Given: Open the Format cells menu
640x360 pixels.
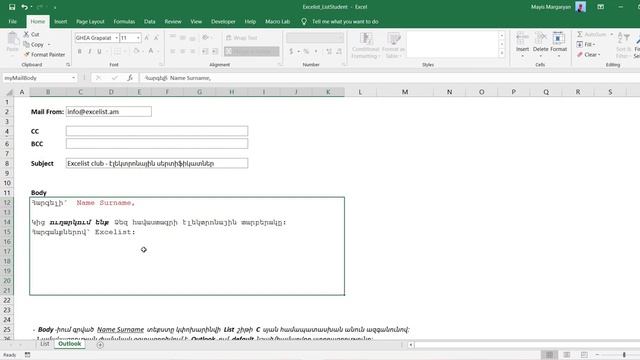Looking at the screenshot, I should 558,43.
